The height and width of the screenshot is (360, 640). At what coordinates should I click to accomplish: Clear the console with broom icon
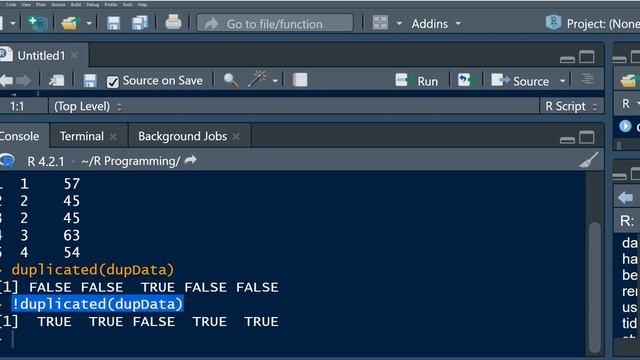(x=589, y=160)
